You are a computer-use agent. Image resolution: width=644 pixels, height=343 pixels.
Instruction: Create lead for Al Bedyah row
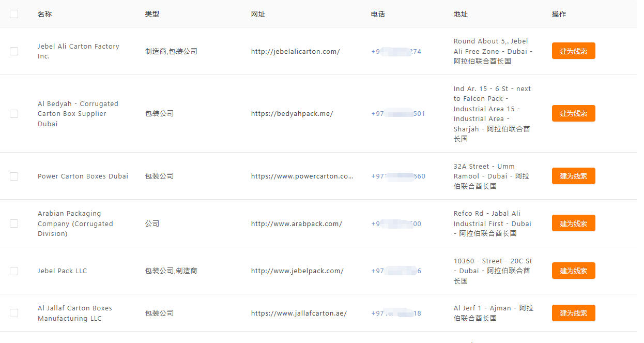[573, 113]
